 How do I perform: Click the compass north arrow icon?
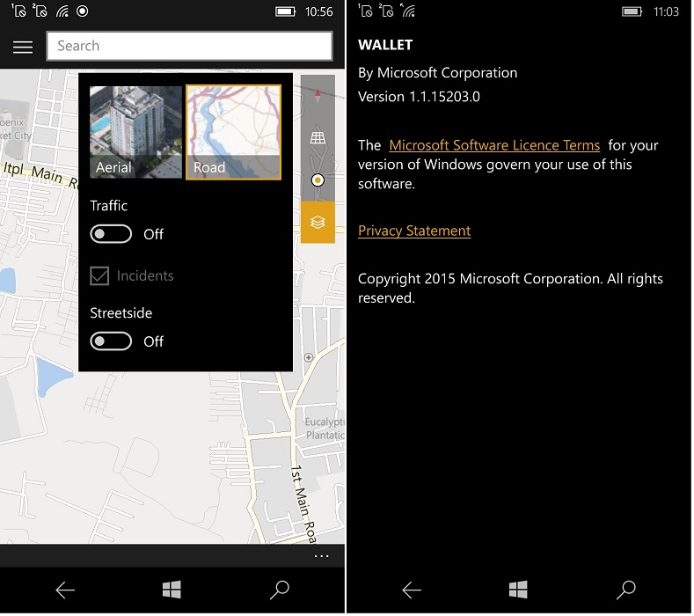click(x=318, y=95)
